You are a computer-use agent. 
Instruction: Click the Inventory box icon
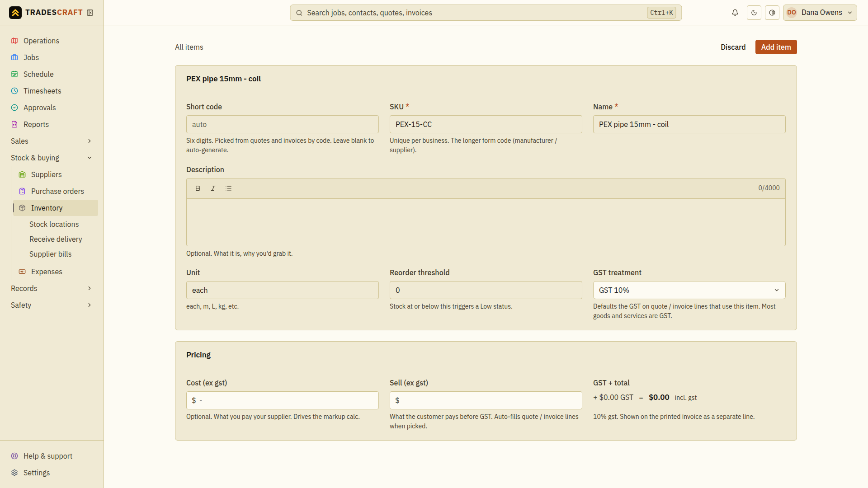click(22, 208)
